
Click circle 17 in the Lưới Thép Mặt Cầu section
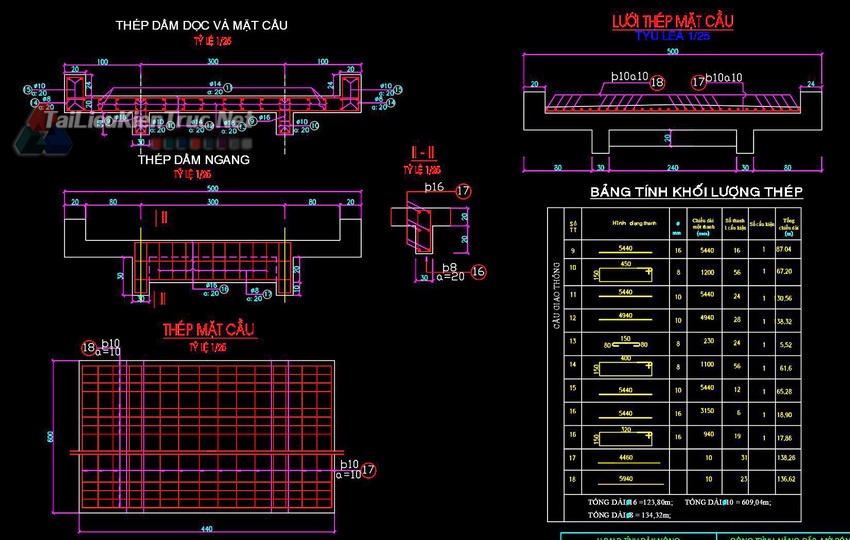click(x=697, y=82)
